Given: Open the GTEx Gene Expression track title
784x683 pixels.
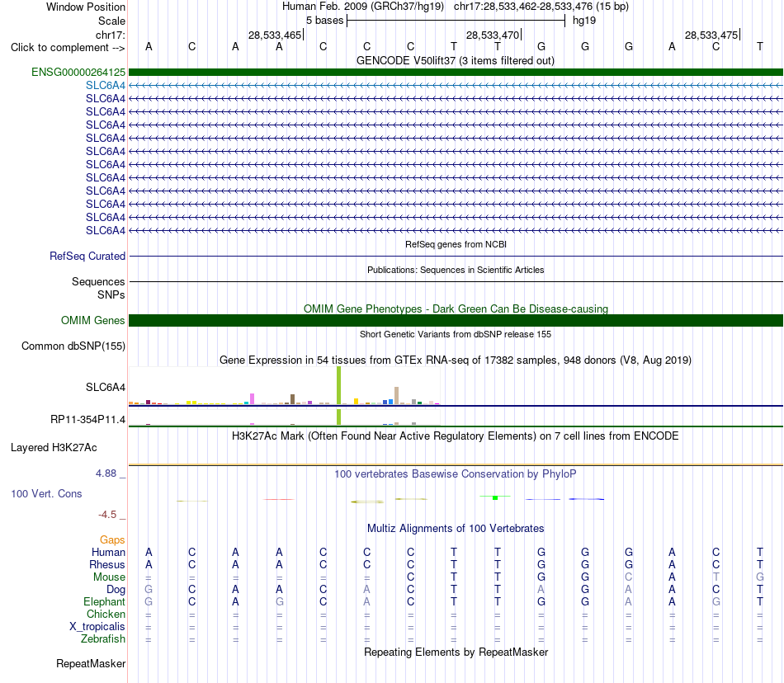Looking at the screenshot, I should click(x=456, y=360).
